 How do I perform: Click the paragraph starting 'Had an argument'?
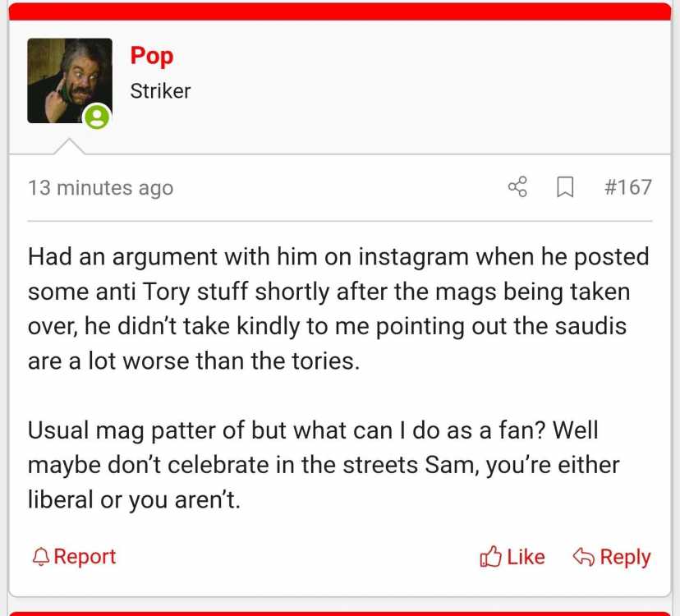(x=338, y=309)
